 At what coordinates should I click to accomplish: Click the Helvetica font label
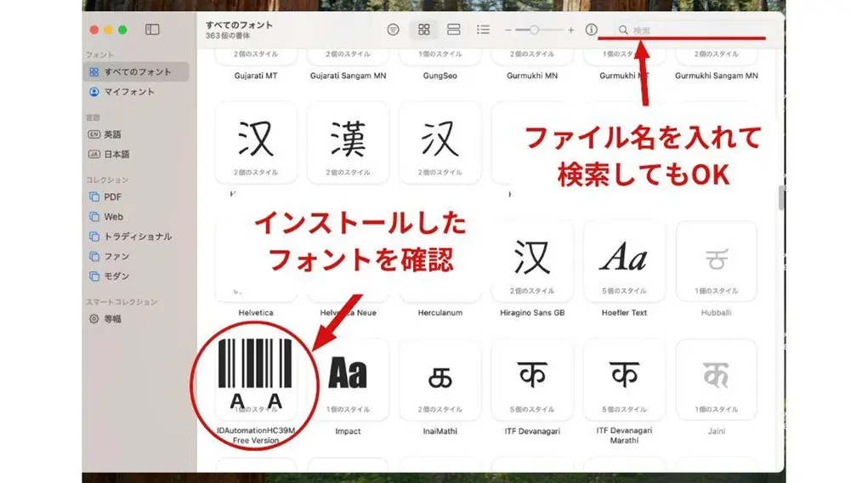click(x=256, y=313)
